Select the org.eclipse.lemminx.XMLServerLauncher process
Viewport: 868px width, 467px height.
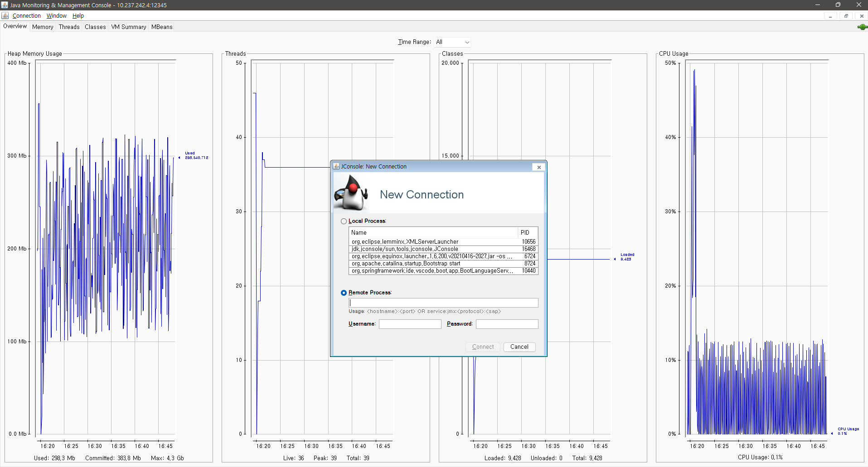coord(443,242)
